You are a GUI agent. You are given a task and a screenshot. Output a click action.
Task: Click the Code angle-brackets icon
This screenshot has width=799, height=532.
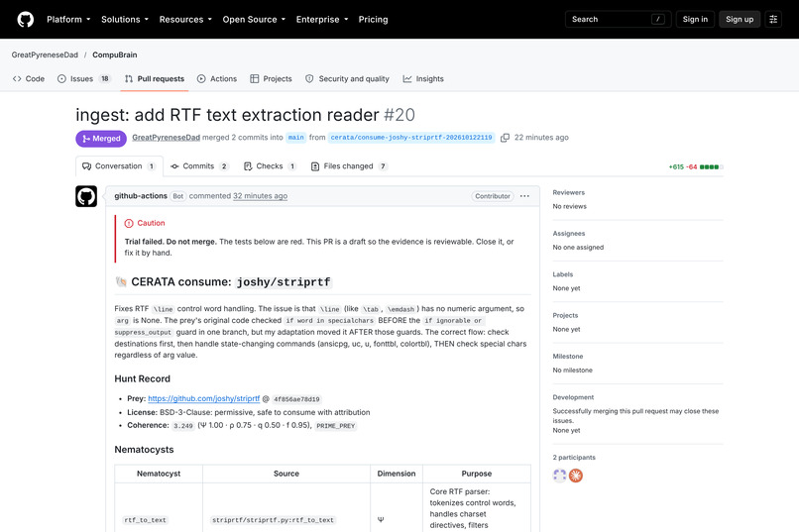[17, 79]
